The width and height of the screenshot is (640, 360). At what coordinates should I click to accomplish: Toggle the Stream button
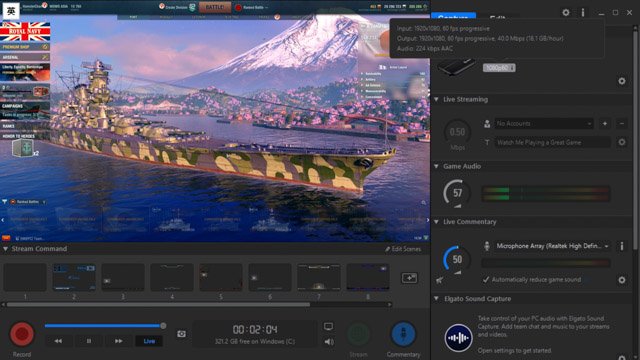358,334
